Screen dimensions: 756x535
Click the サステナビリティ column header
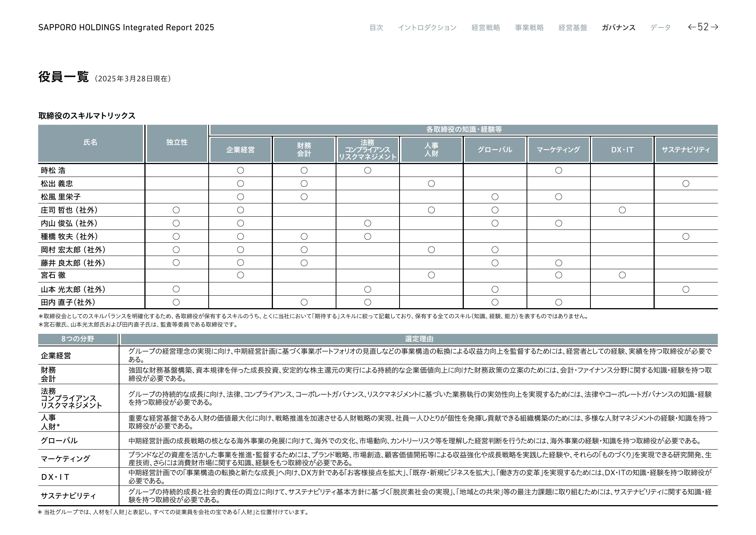[x=686, y=150]
